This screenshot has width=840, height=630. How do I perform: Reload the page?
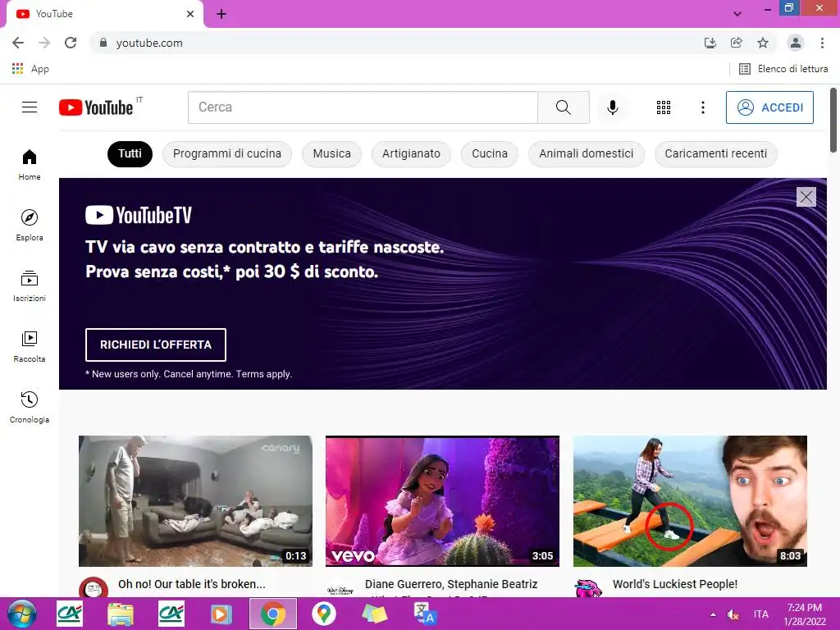(71, 43)
